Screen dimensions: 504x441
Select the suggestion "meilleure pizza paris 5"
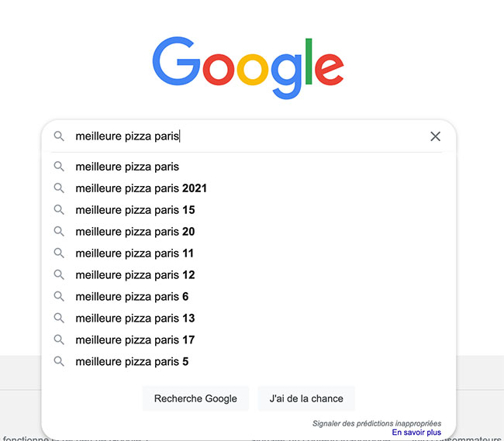point(132,362)
